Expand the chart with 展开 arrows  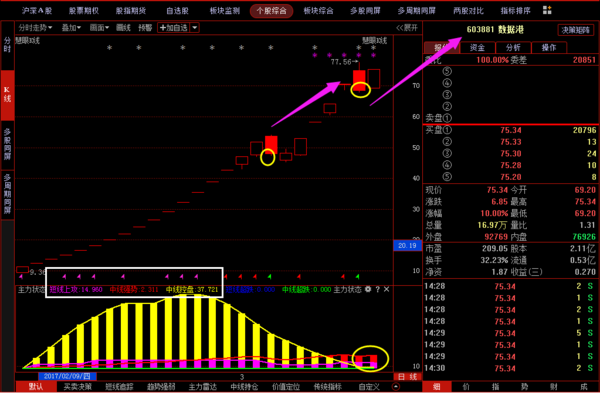tap(407, 28)
